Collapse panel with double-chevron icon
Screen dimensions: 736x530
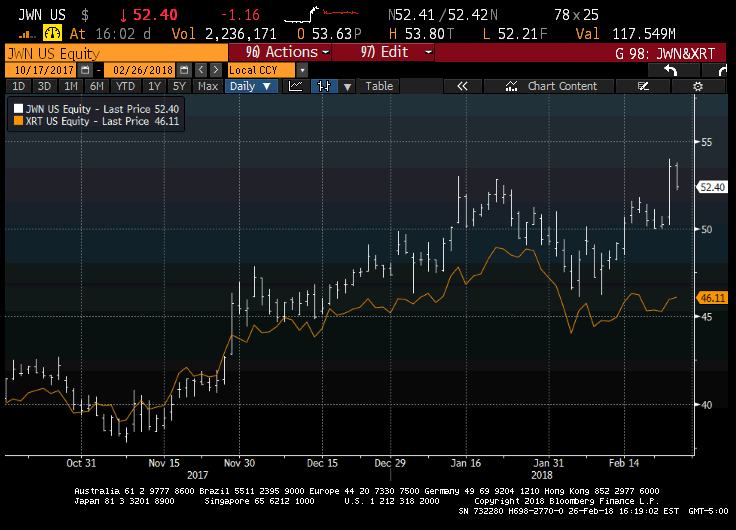click(462, 86)
